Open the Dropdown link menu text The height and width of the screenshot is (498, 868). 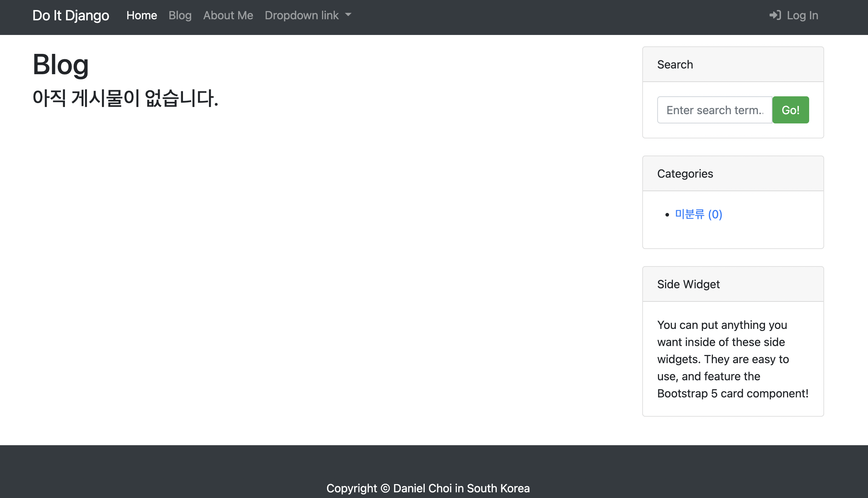302,15
